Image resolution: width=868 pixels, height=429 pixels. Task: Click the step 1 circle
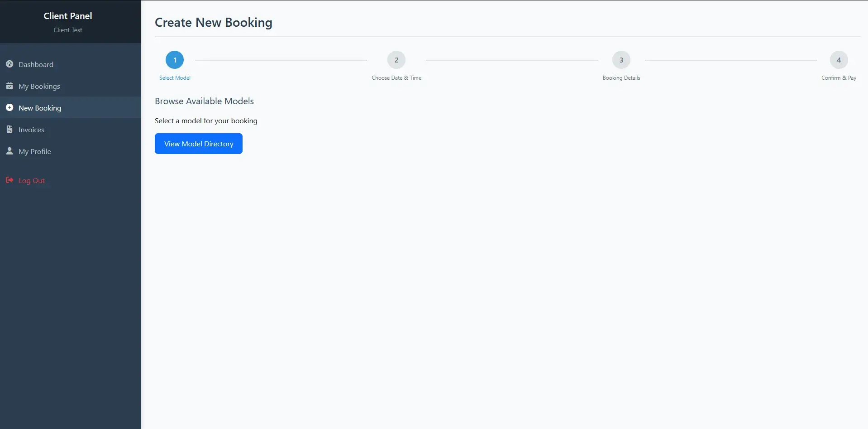[175, 60]
